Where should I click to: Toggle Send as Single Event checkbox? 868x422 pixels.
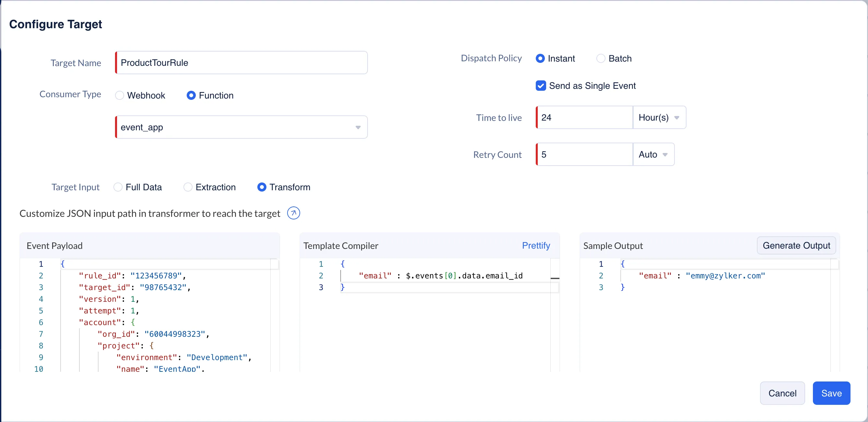(541, 86)
